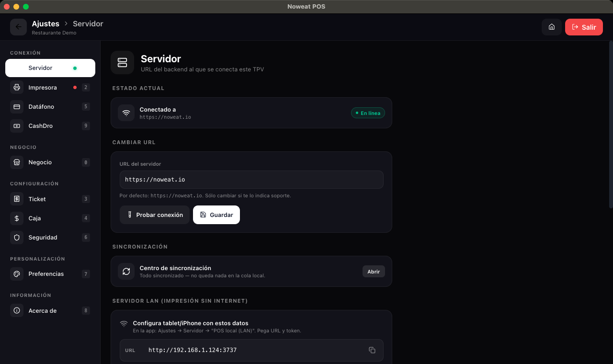Click the palette icon beside Preferencias
The width and height of the screenshot is (613, 364).
point(17,273)
